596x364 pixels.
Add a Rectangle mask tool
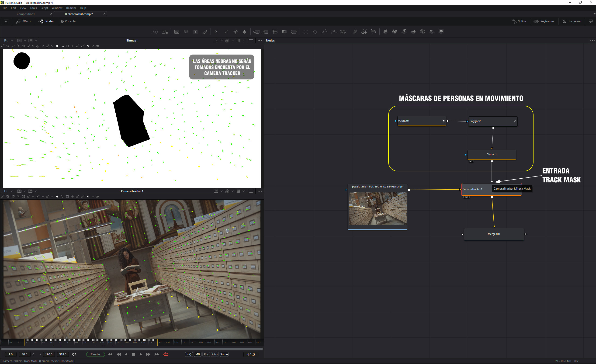coord(306,32)
